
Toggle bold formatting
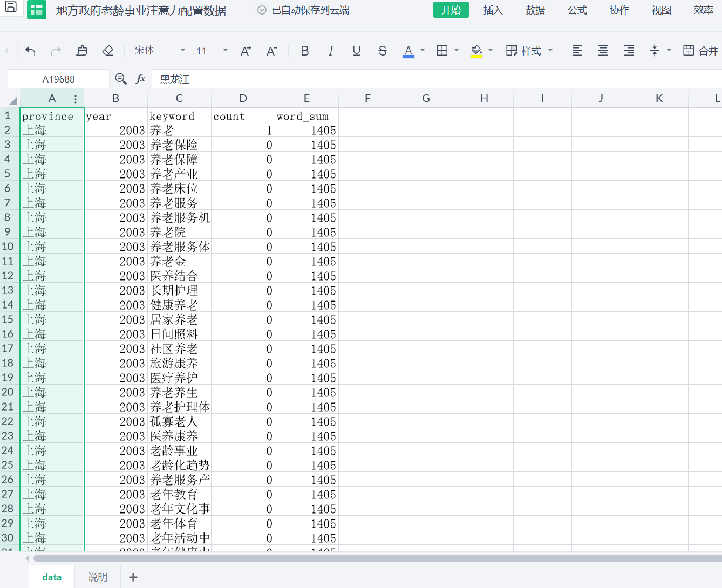pos(305,51)
